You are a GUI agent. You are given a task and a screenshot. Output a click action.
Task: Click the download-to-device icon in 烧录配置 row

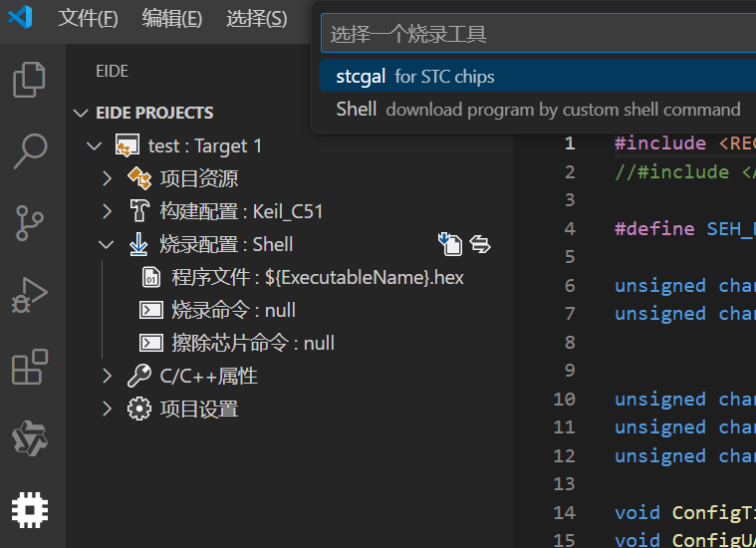click(x=450, y=243)
